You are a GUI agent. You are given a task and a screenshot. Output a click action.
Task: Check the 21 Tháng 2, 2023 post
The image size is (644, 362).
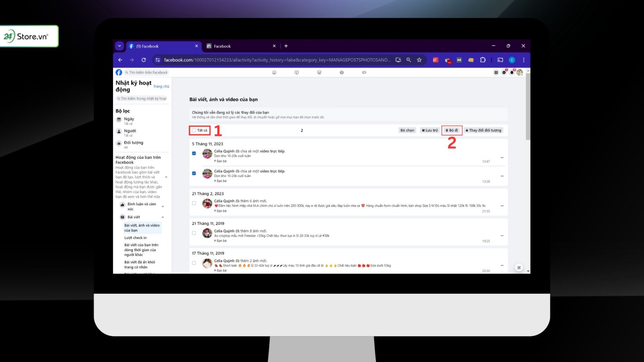(194, 203)
